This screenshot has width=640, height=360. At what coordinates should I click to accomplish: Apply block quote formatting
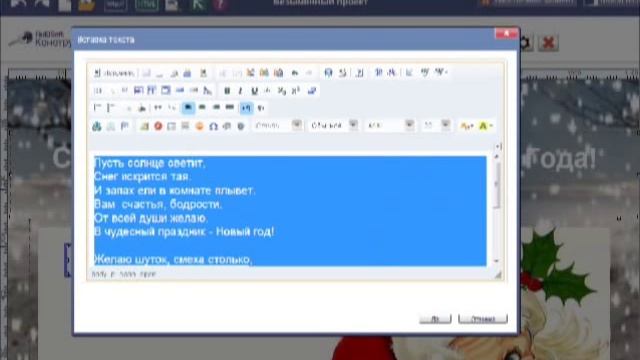[x=158, y=108]
